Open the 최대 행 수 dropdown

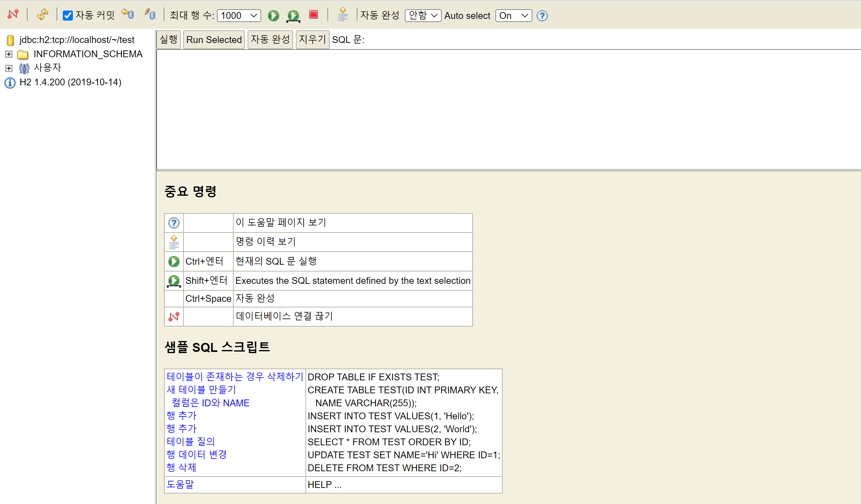click(239, 16)
